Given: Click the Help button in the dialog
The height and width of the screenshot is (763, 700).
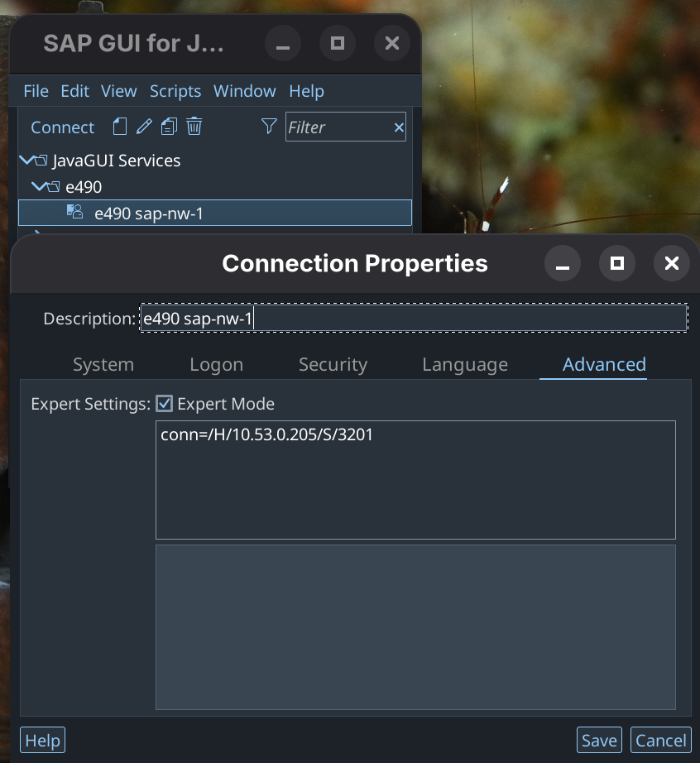Looking at the screenshot, I should 42,740.
